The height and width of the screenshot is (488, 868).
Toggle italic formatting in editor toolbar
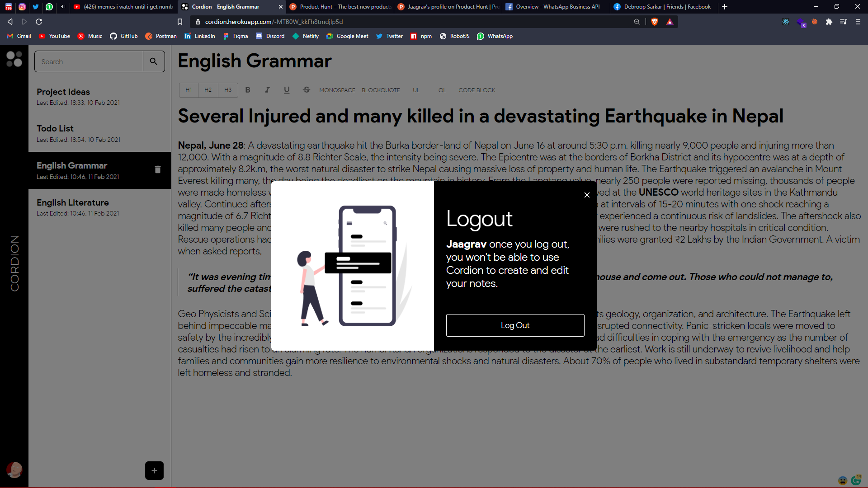tap(267, 90)
